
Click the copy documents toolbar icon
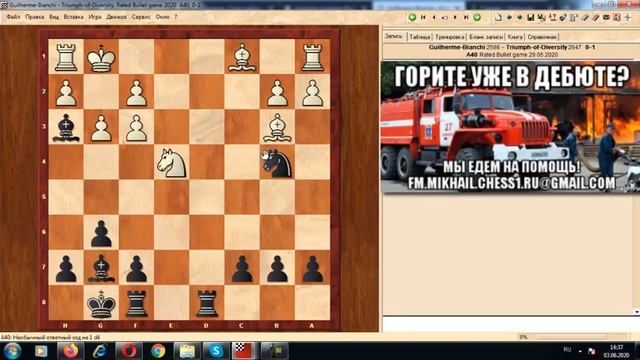coord(574,18)
